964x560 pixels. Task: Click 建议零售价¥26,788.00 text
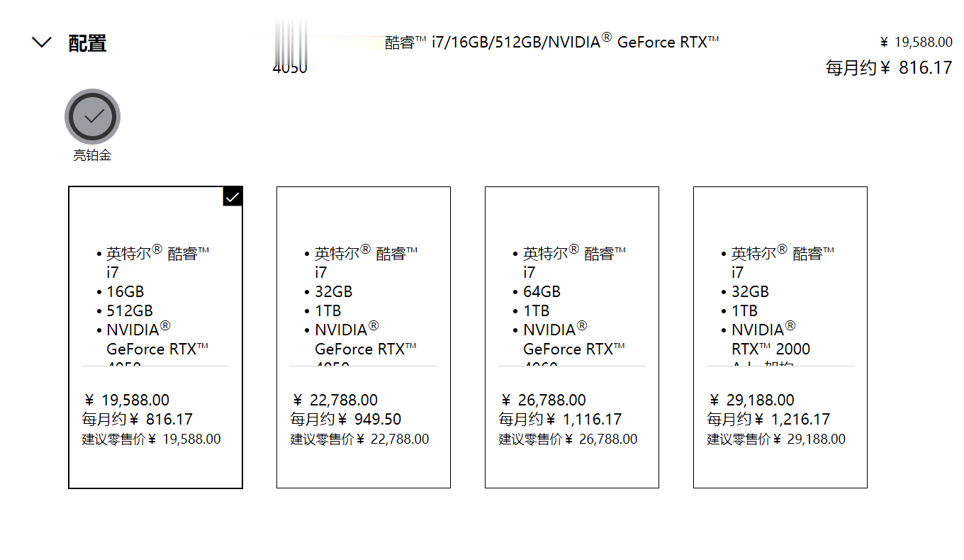coord(568,439)
